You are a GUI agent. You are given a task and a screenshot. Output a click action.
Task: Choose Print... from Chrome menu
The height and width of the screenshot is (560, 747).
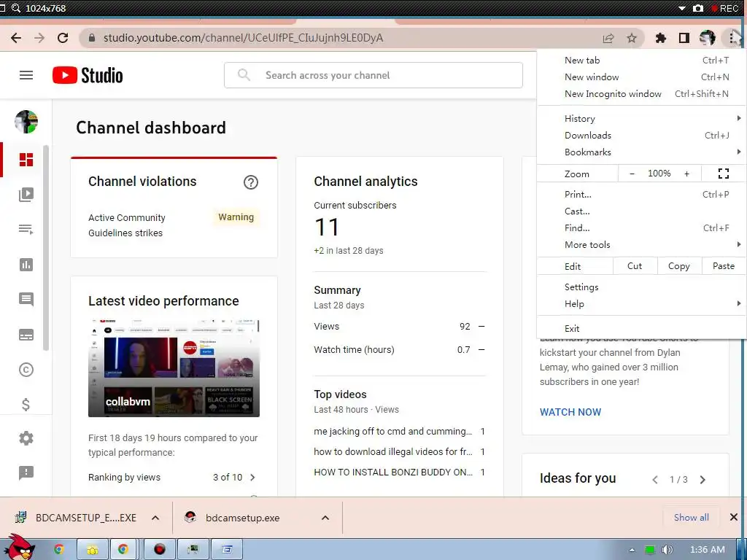pyautogui.click(x=641, y=194)
